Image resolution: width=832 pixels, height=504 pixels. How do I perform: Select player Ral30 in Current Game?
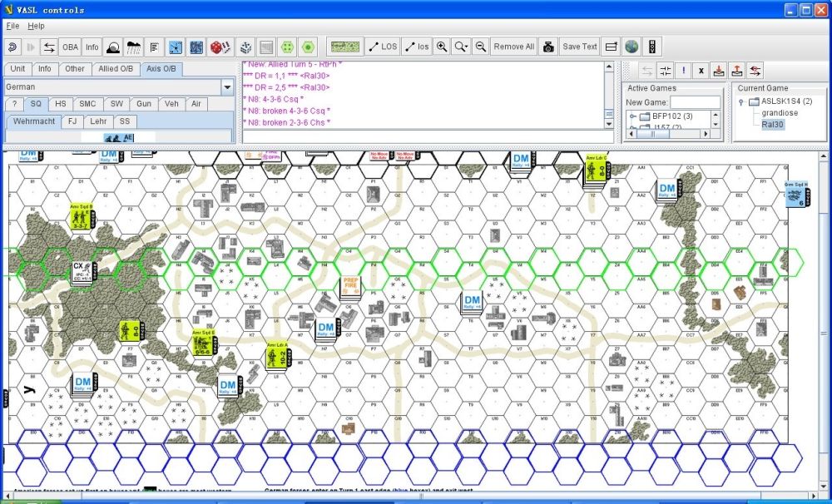[x=772, y=125]
